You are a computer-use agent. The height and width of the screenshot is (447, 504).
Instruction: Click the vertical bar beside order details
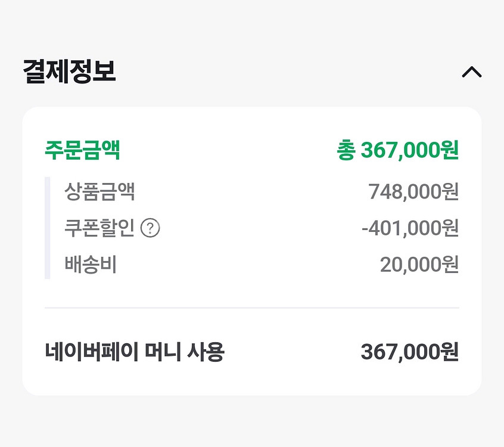48,228
